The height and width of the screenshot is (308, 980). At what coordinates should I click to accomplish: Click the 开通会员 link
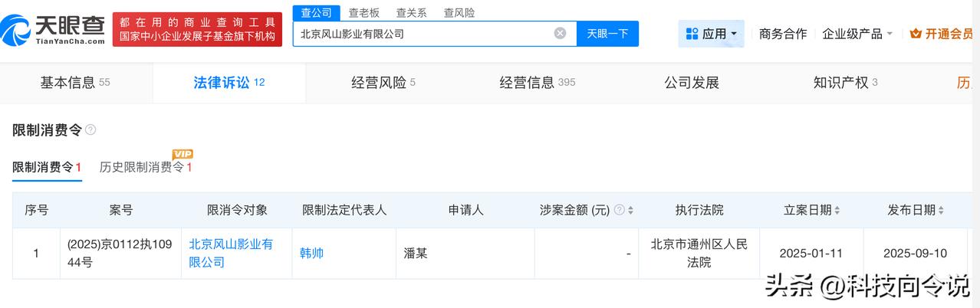949,34
